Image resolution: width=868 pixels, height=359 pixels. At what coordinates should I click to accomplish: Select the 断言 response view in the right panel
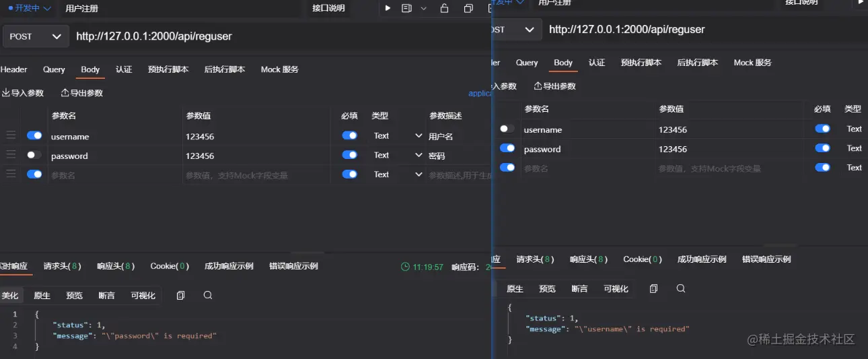pyautogui.click(x=579, y=289)
